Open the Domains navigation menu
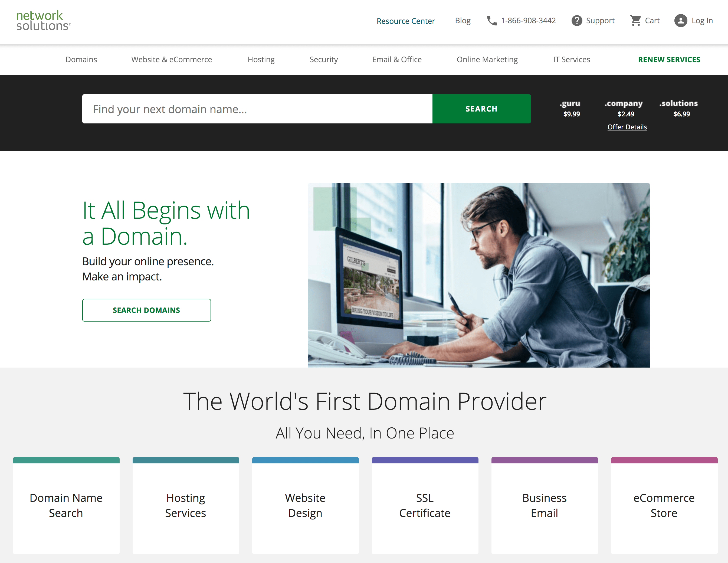 point(81,60)
